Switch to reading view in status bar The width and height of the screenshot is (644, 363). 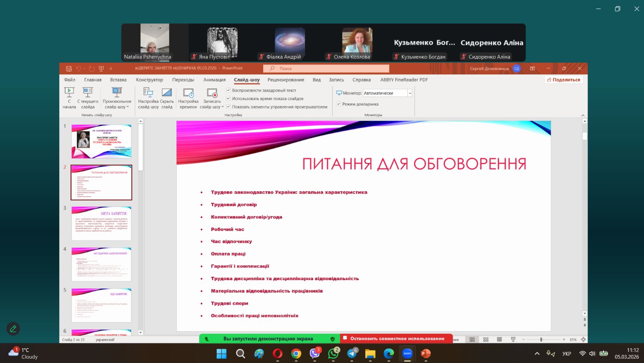500,340
